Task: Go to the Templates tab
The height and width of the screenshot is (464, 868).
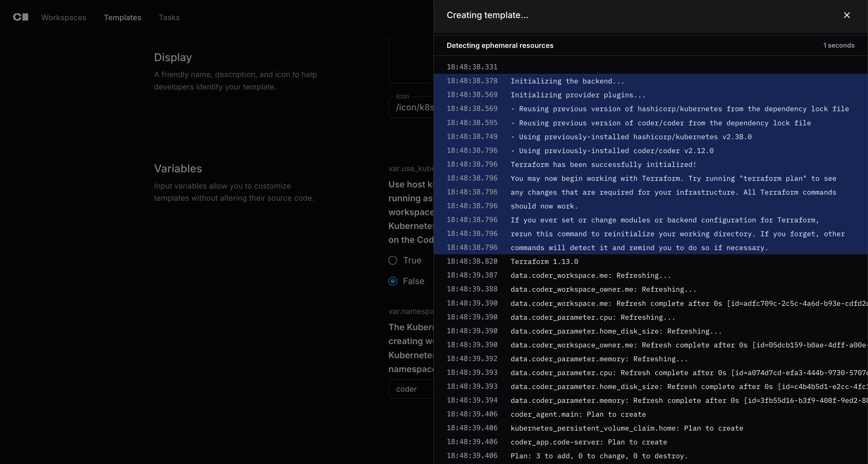Action: tap(122, 17)
